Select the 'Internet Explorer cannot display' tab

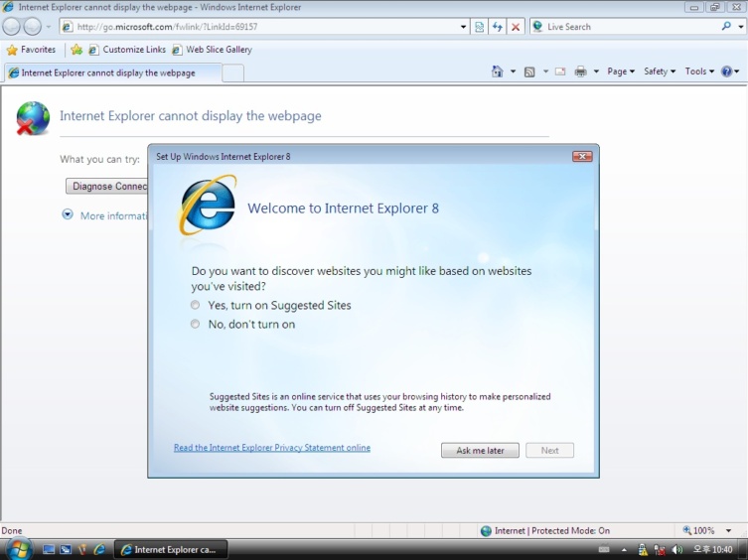(x=112, y=72)
